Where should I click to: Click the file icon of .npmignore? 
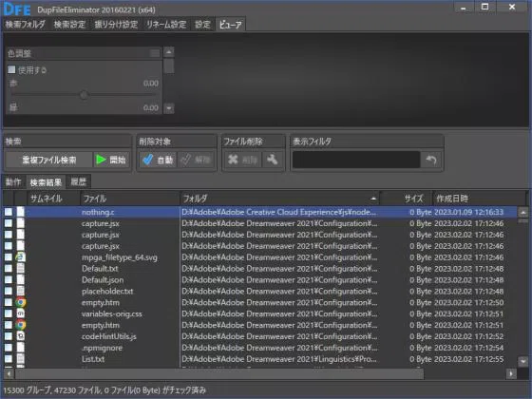[x=21, y=348]
